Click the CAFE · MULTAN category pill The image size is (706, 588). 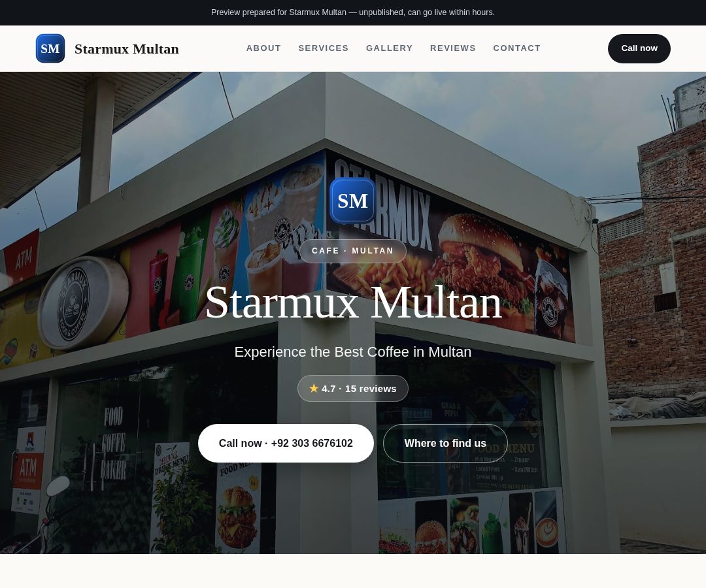pos(352,251)
